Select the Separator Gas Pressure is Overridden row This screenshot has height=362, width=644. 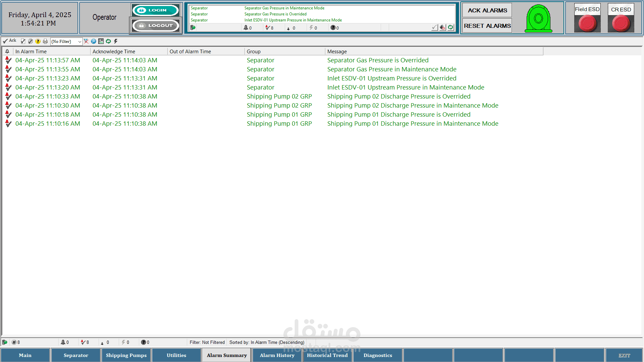point(378,60)
